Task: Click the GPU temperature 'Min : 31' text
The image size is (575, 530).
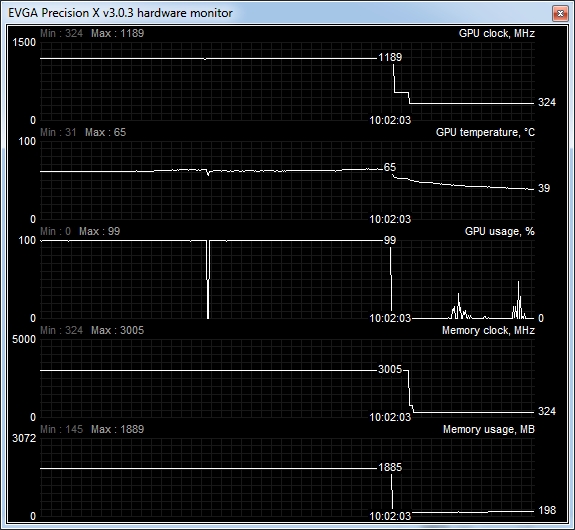Action: [58, 132]
